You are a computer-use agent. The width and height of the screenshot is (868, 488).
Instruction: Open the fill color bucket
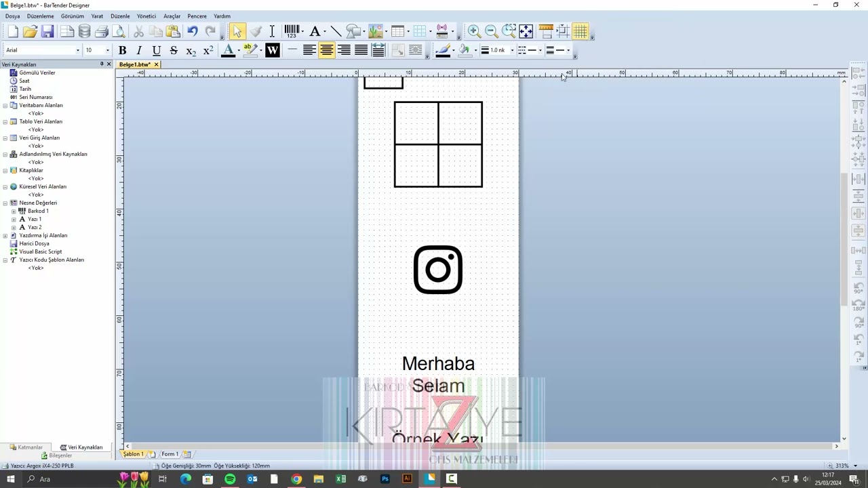(x=465, y=50)
